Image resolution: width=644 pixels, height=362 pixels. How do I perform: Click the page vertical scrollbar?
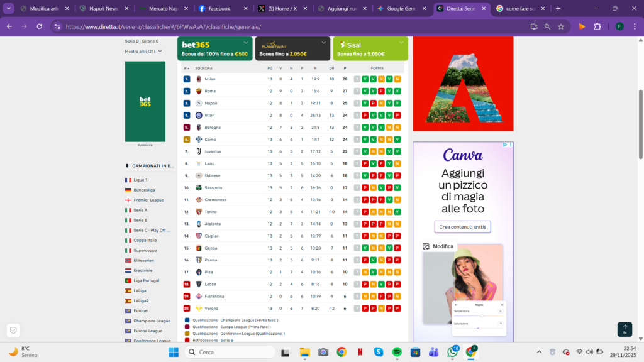pos(640,124)
